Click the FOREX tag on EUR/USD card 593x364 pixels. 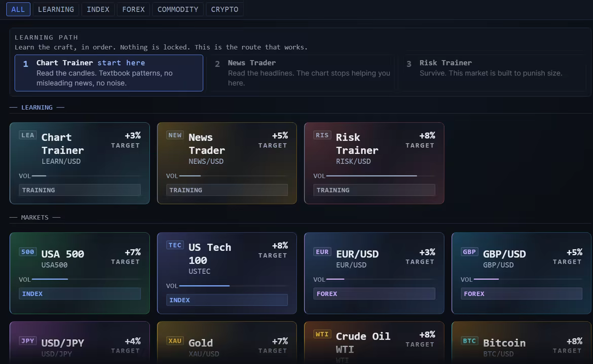pos(375,294)
